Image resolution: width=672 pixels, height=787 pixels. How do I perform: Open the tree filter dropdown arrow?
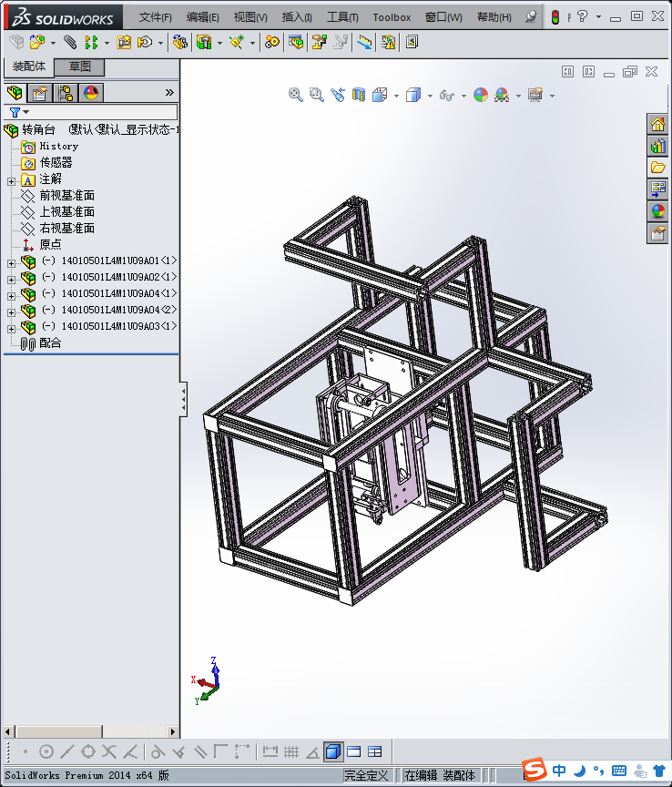tap(26, 112)
